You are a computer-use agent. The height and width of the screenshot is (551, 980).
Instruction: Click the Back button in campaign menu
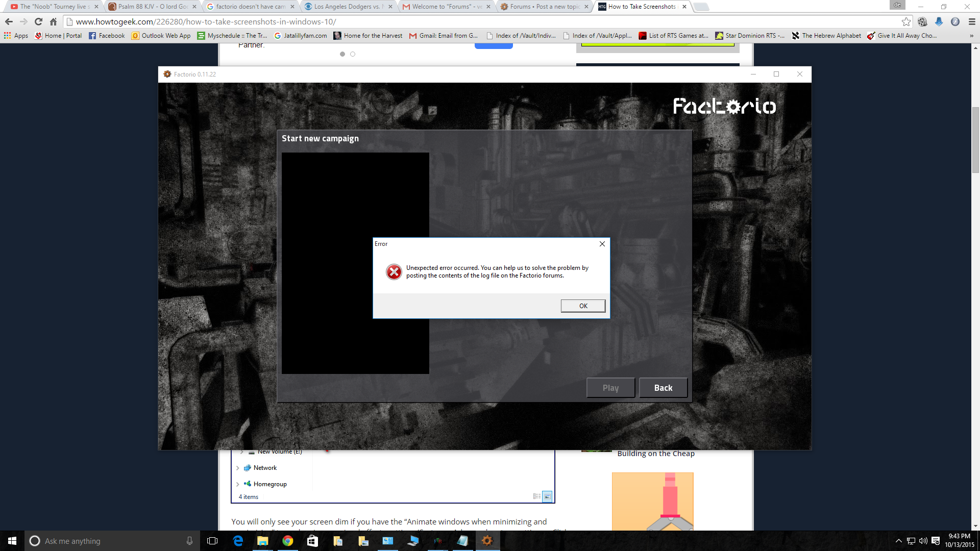tap(663, 388)
